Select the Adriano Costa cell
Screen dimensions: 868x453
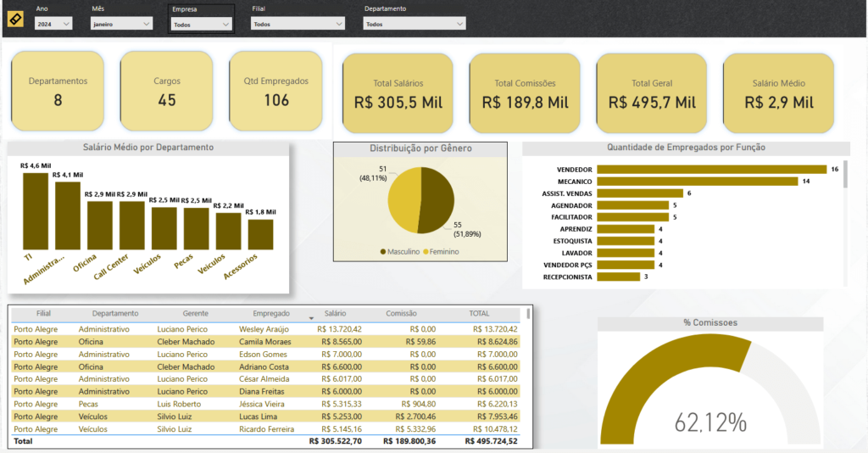point(264,366)
